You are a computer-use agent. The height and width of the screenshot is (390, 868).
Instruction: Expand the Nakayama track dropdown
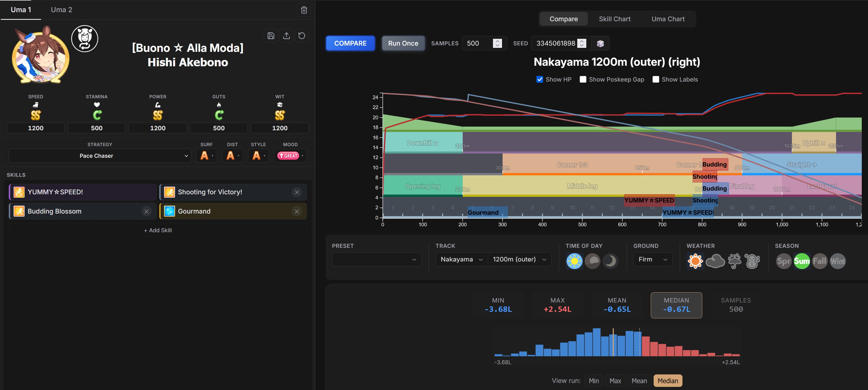461,259
